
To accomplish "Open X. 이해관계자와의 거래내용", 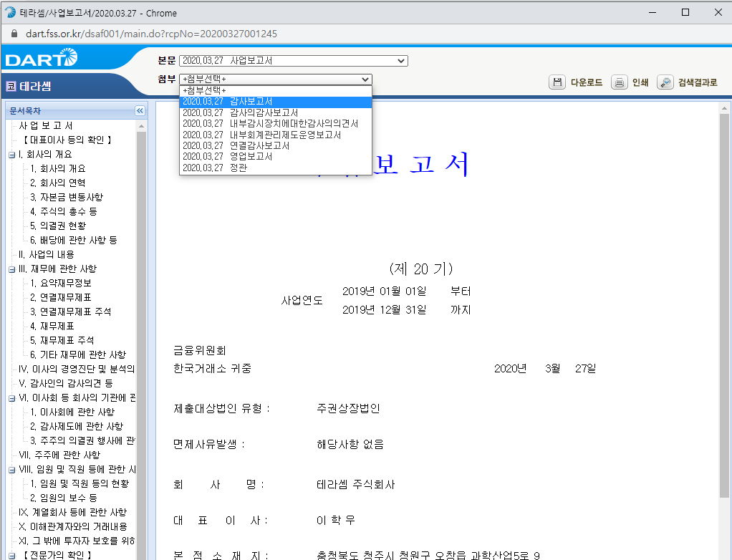I will (73, 527).
